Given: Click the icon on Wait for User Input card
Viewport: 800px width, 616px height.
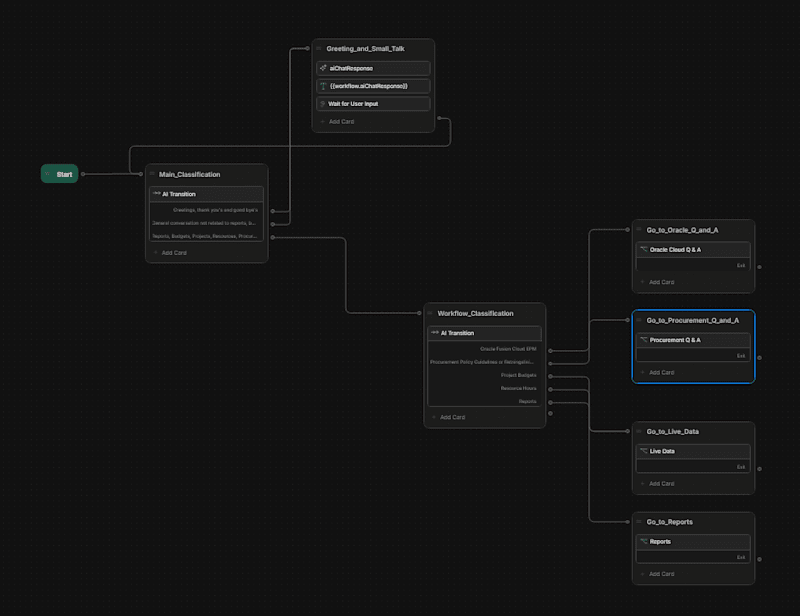Looking at the screenshot, I should (322, 104).
